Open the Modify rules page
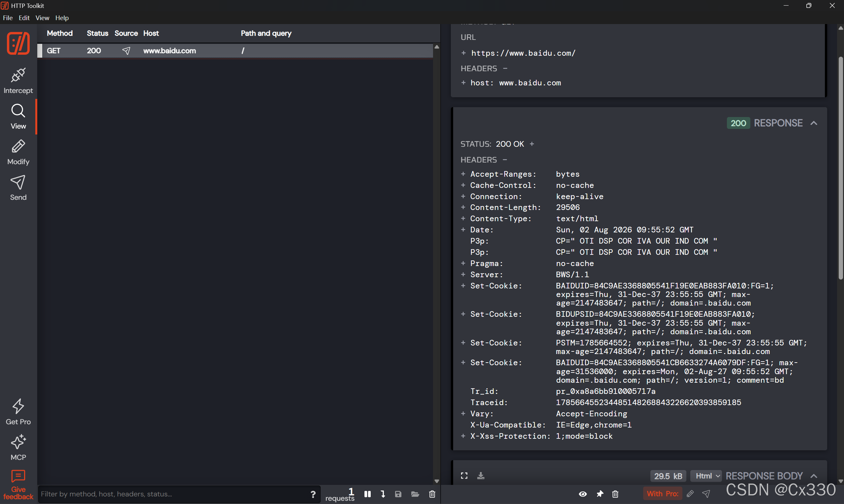The height and width of the screenshot is (504, 844). [18, 153]
